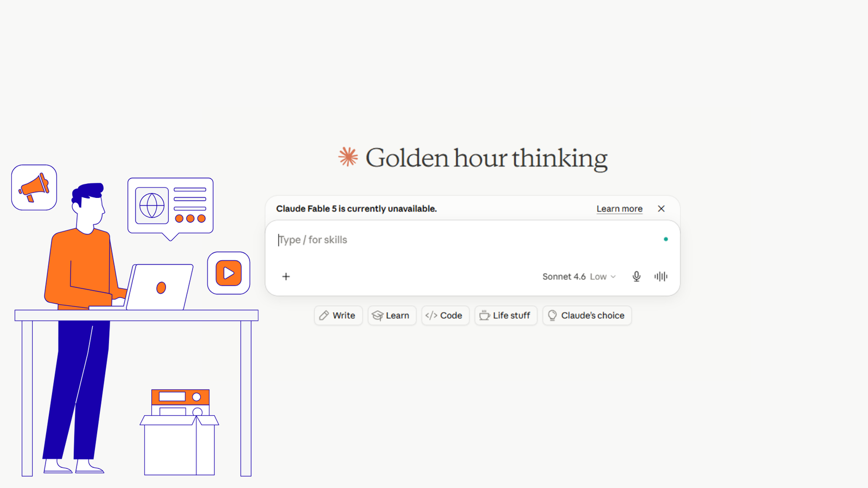Image resolution: width=868 pixels, height=488 pixels.
Task: Click the plus attachment icon
Action: pyautogui.click(x=286, y=277)
